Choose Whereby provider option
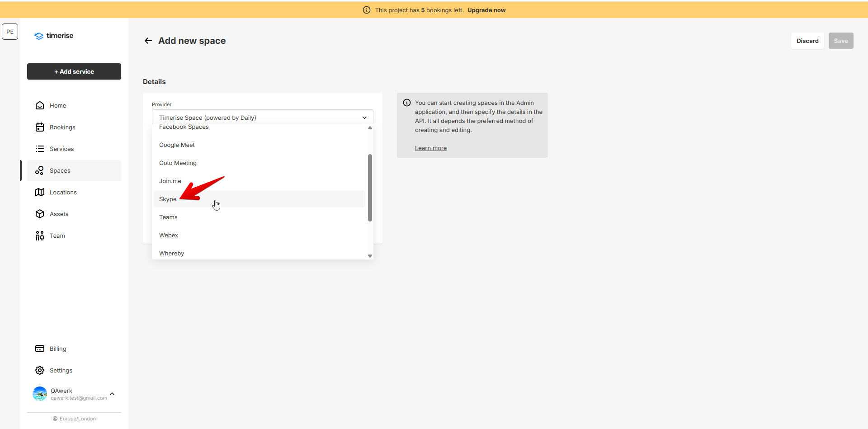 click(x=259, y=253)
